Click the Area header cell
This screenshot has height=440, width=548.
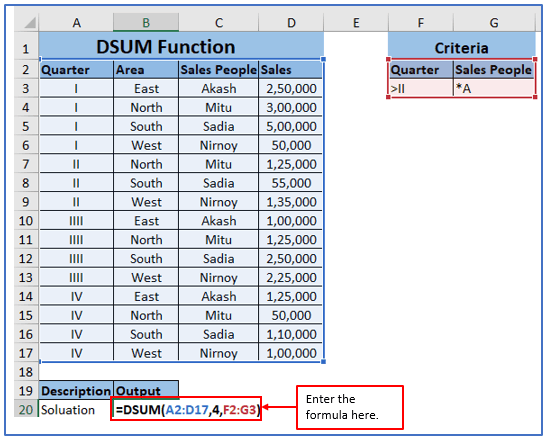click(x=146, y=70)
